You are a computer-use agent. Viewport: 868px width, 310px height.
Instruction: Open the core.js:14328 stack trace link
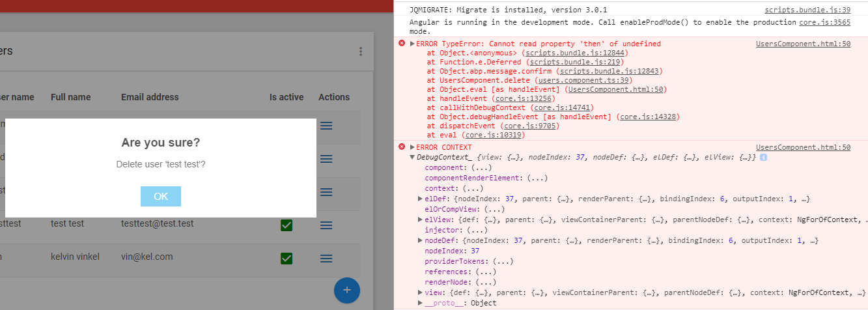point(649,117)
